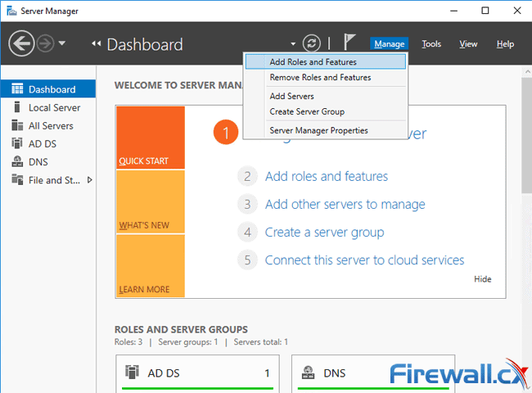This screenshot has width=532, height=393.
Task: Open the breadcrumb dropdown beside refresh
Action: pyautogui.click(x=293, y=43)
